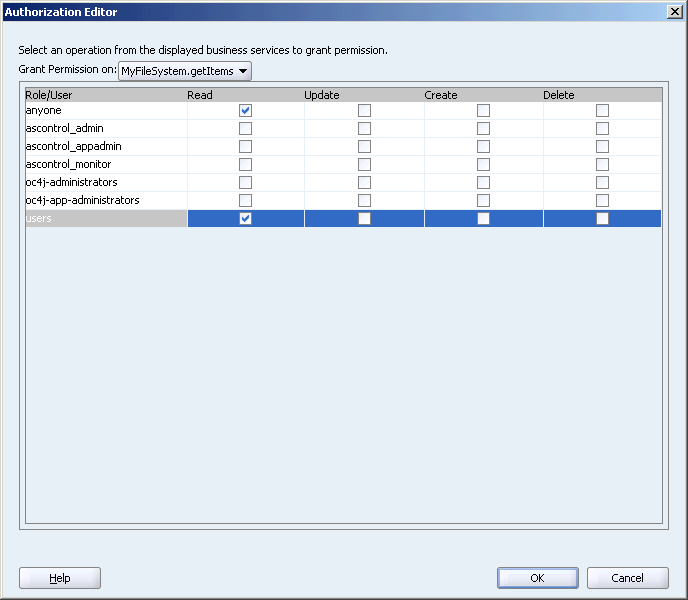Check Update for ascontrol_appadmin
The image size is (688, 600).
click(364, 147)
